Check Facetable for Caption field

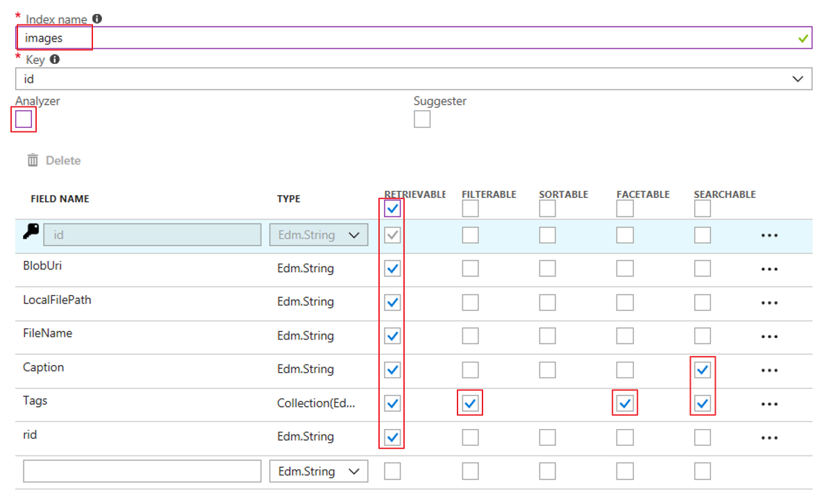pos(625,370)
